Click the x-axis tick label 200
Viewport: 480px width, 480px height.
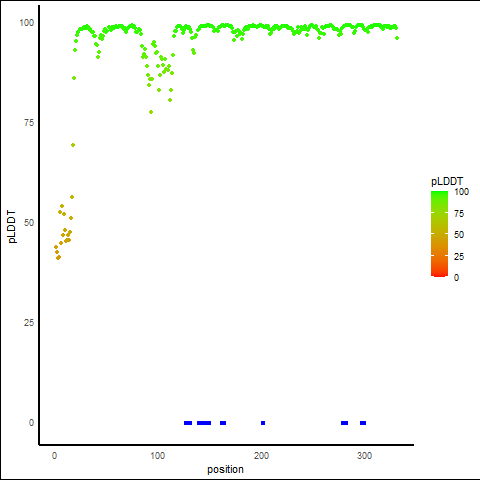pyautogui.click(x=261, y=456)
